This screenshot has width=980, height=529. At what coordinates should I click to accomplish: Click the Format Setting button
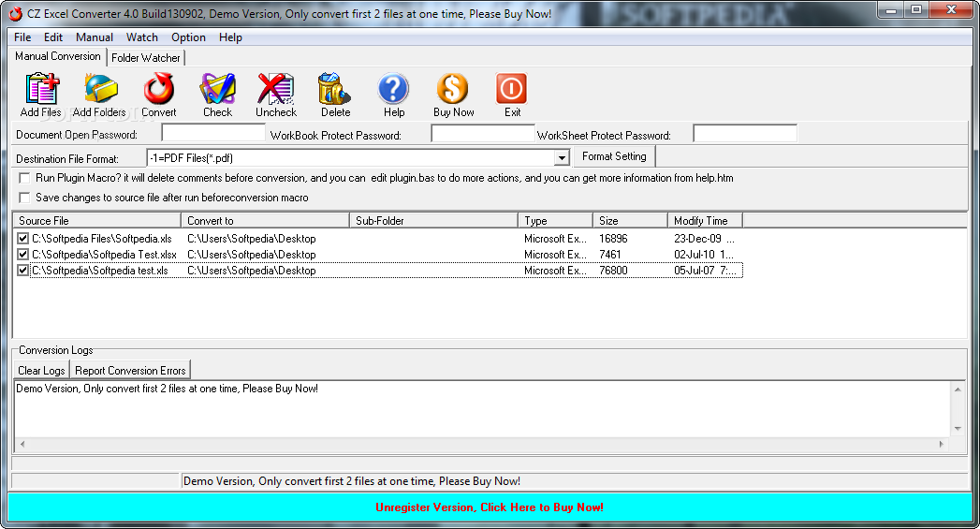click(x=614, y=156)
